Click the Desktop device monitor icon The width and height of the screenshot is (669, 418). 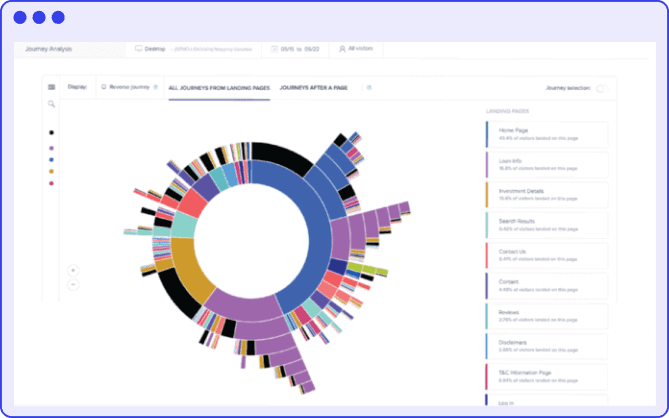tap(139, 48)
